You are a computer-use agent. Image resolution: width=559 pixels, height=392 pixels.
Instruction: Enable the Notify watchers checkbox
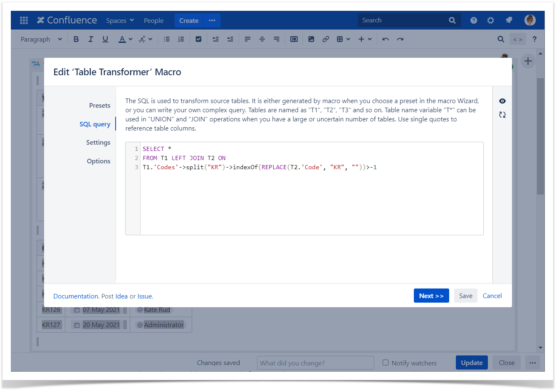tap(386, 362)
